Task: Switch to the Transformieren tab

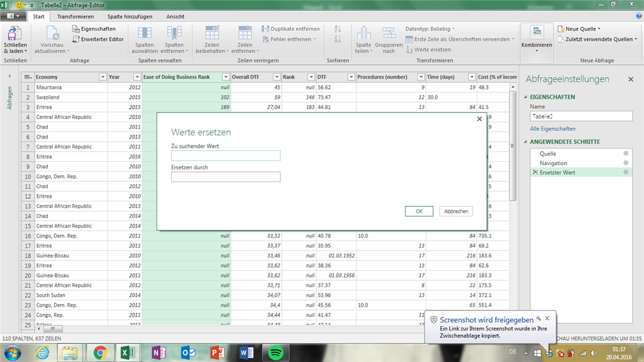Action: 75,16
